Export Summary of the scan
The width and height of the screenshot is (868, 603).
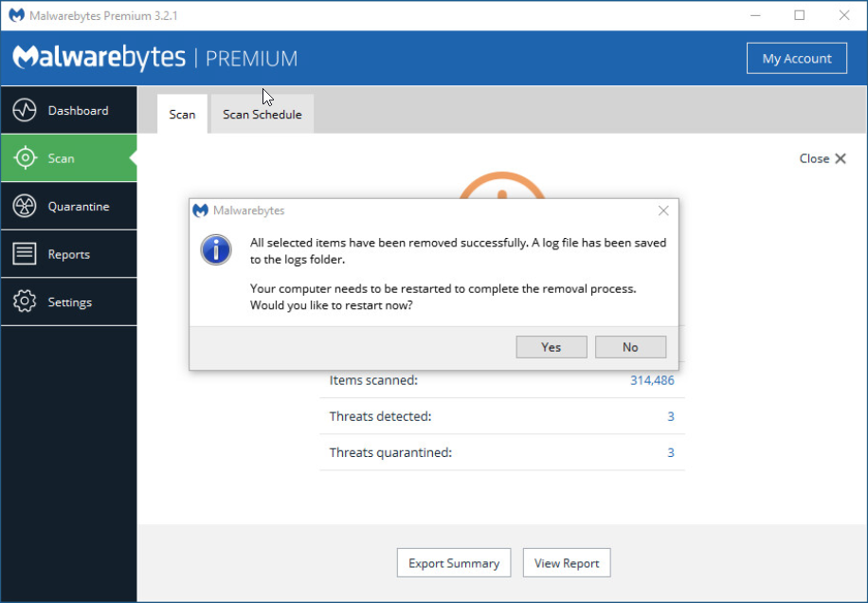pyautogui.click(x=454, y=563)
